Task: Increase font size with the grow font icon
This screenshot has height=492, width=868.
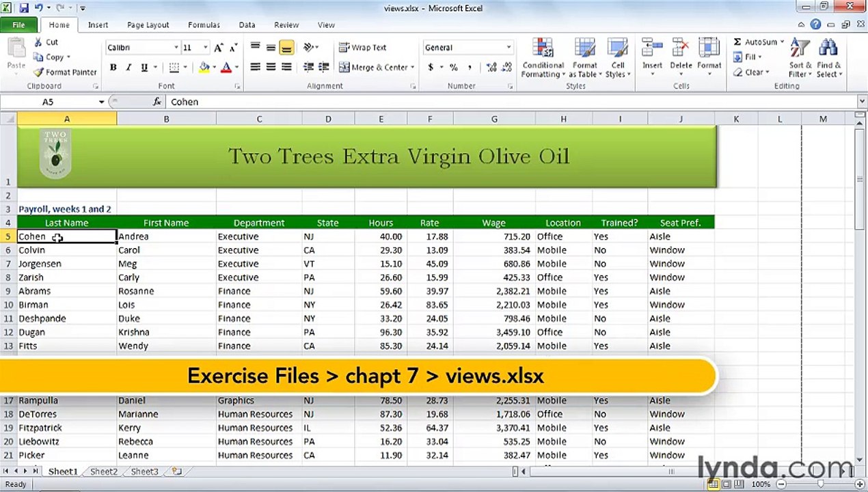Action: [218, 48]
